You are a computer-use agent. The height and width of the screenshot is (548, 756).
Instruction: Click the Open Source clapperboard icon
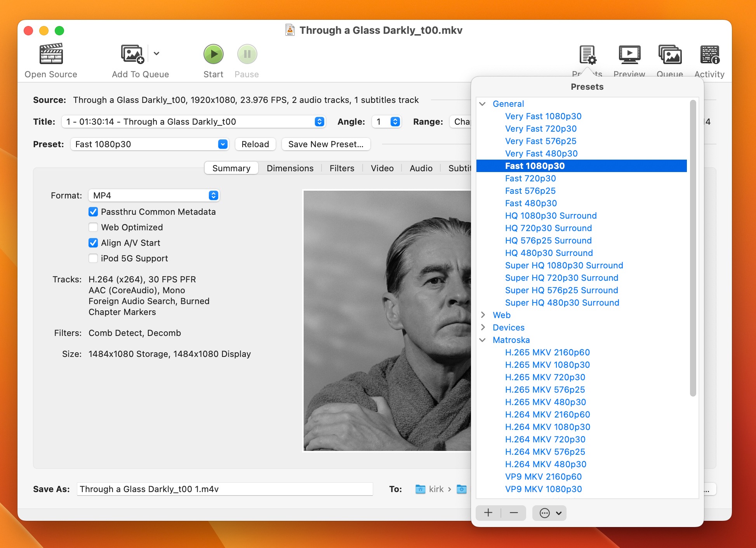pyautogui.click(x=51, y=54)
